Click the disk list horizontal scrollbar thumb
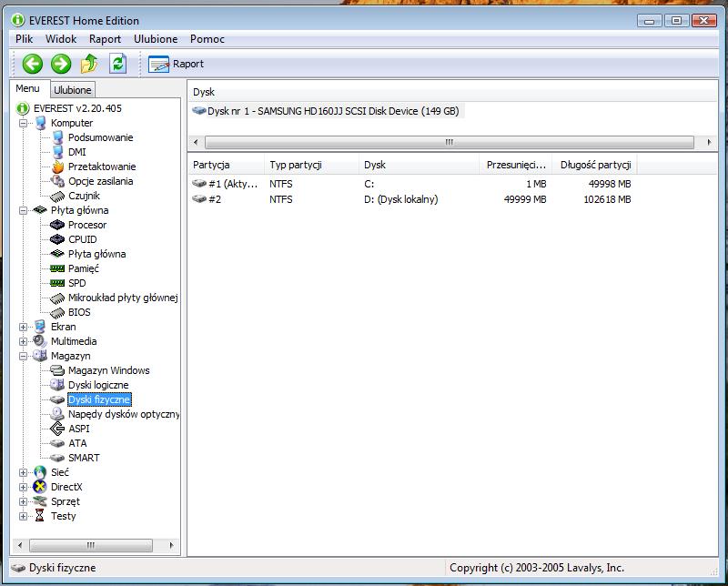Screen dimensions: 728x586 [x=450, y=142]
